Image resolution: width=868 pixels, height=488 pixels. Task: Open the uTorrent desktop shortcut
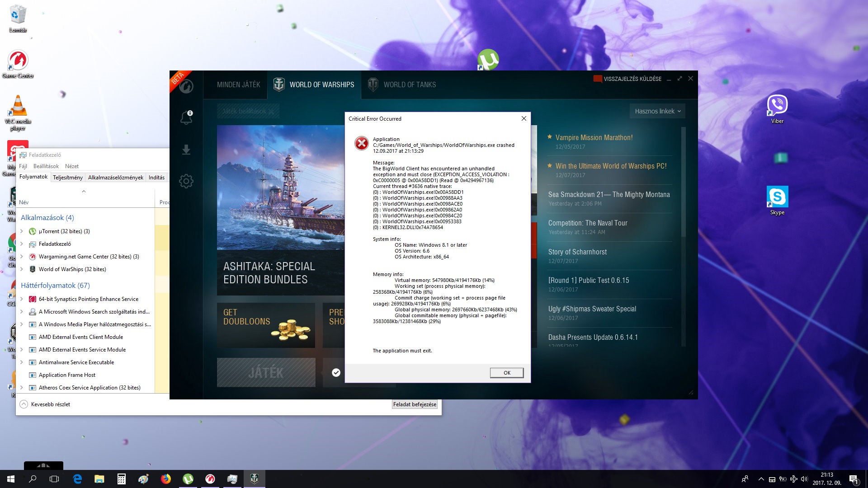[x=488, y=60]
